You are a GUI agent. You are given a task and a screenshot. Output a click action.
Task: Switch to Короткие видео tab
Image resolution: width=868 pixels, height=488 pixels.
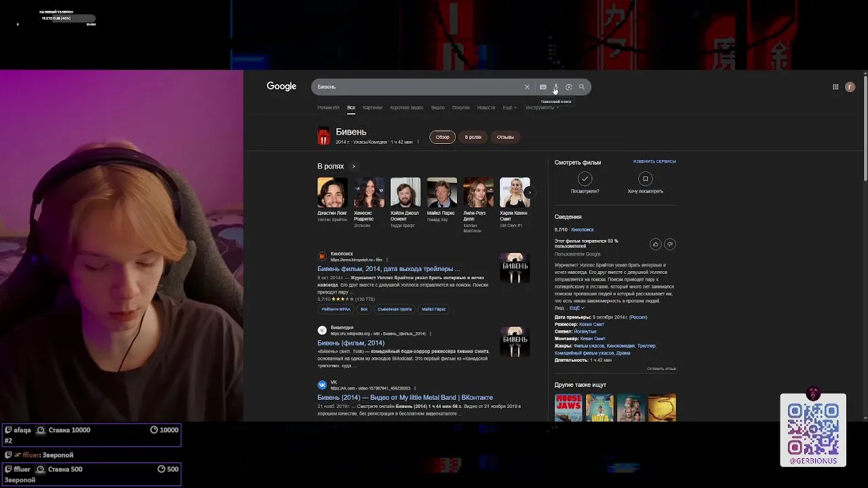point(407,108)
